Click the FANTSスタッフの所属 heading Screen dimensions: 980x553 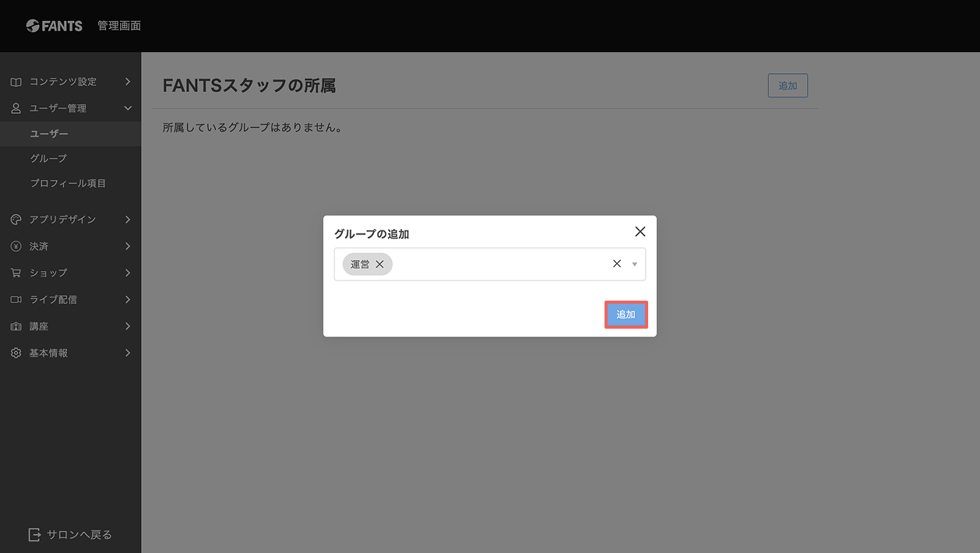coord(249,86)
